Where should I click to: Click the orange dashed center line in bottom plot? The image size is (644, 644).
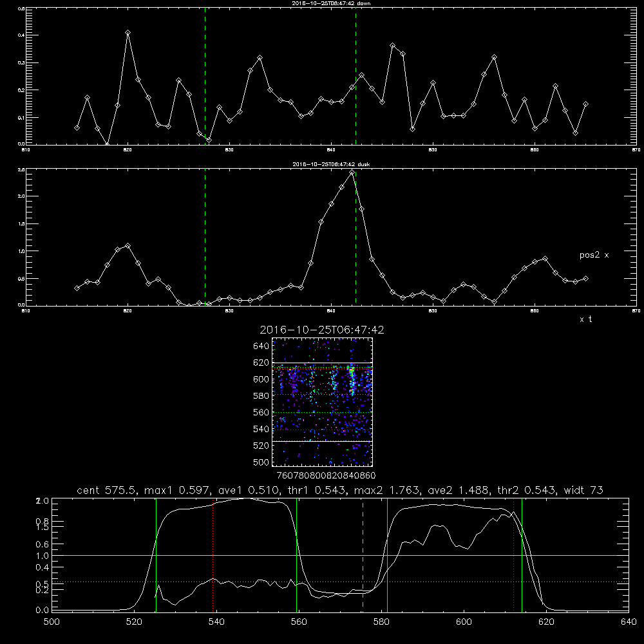click(x=363, y=555)
